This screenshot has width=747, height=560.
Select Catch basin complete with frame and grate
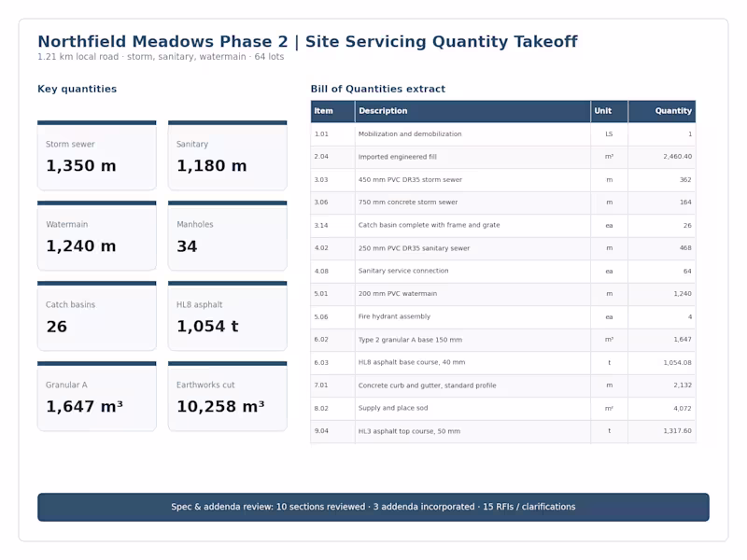pyautogui.click(x=429, y=225)
